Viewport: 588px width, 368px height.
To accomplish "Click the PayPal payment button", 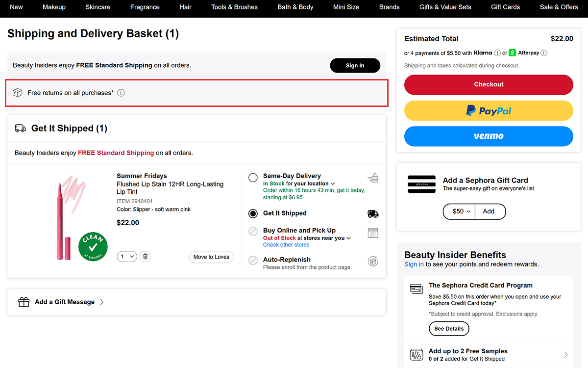I will pyautogui.click(x=488, y=110).
